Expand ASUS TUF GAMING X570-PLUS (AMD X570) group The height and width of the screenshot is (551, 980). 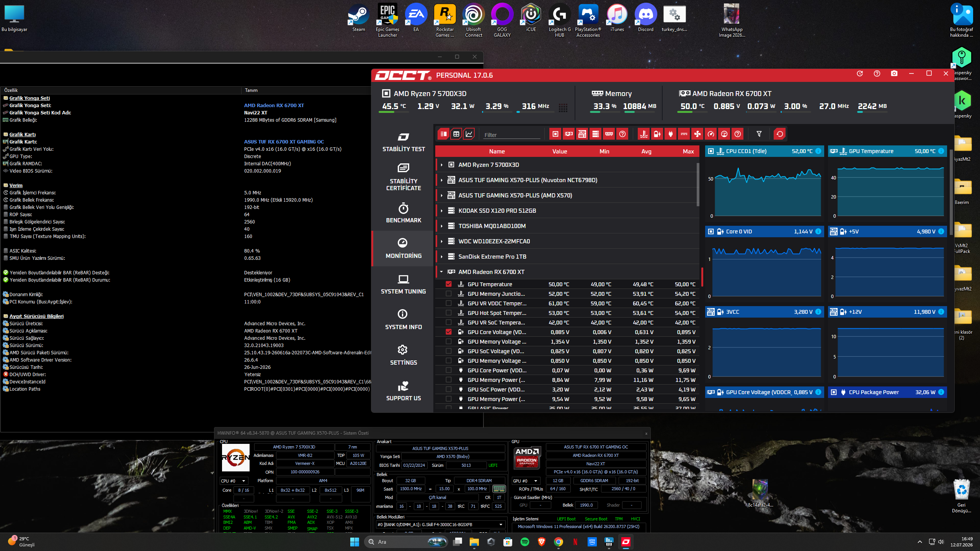442,196
